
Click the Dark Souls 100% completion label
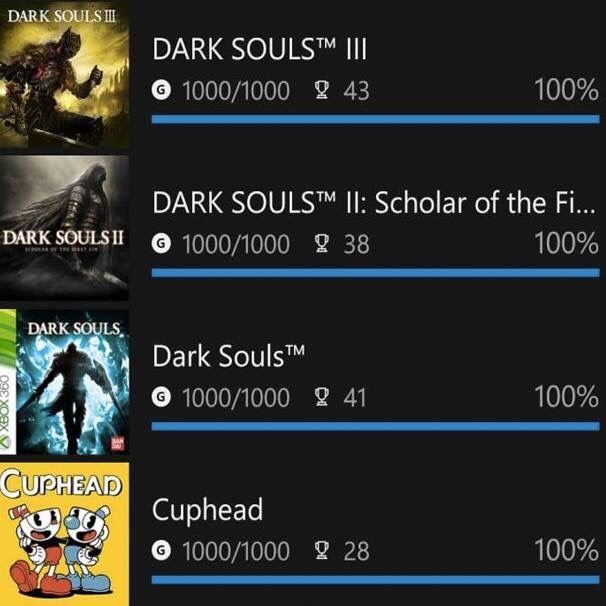(x=566, y=397)
